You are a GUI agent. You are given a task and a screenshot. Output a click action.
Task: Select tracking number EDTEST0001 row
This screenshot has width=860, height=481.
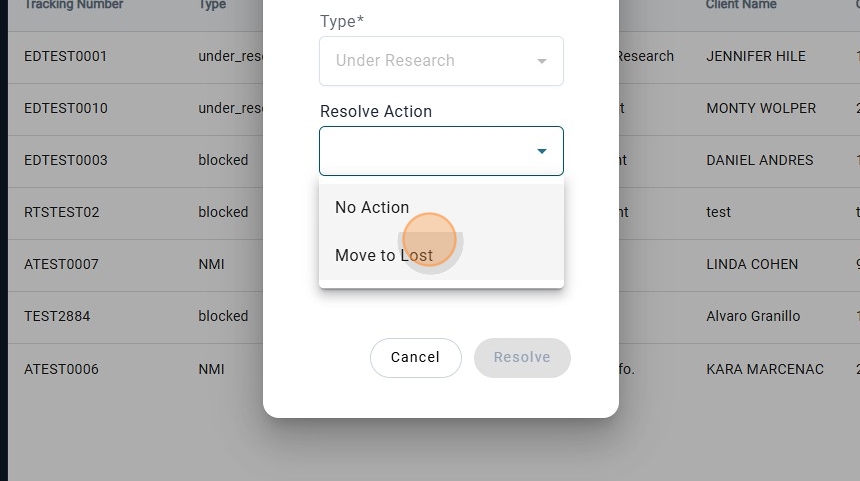click(x=65, y=57)
